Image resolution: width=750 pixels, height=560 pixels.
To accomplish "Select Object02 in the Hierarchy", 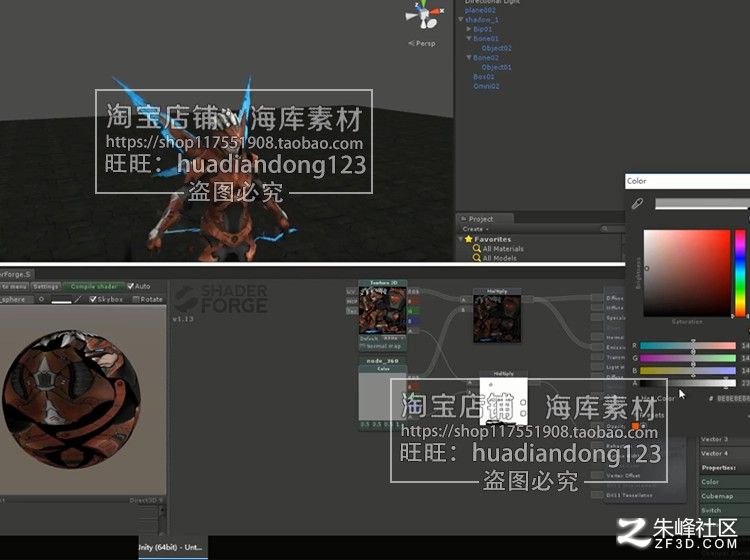I will tap(496, 48).
